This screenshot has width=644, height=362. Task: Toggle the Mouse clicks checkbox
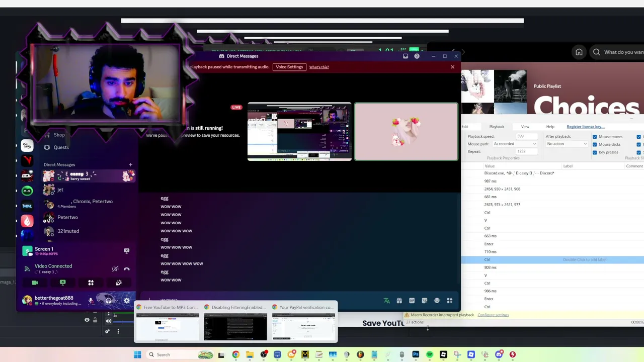coord(595,144)
